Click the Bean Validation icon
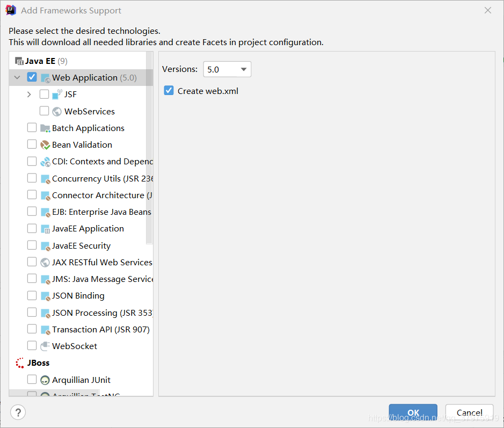Image resolution: width=504 pixels, height=428 pixels. (x=45, y=145)
